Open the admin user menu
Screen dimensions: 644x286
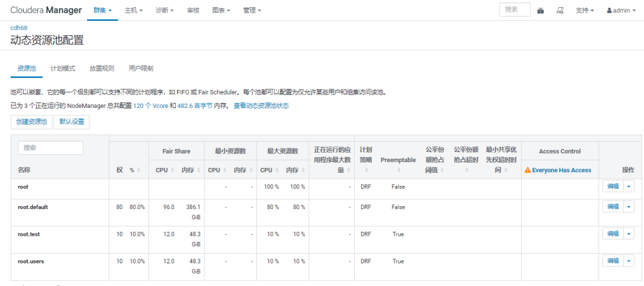621,11
